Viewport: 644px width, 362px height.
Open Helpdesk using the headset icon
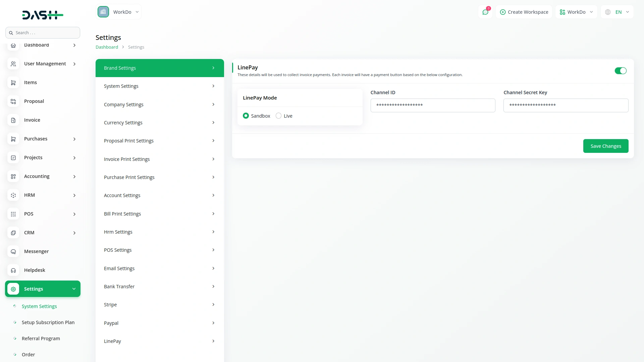click(13, 270)
